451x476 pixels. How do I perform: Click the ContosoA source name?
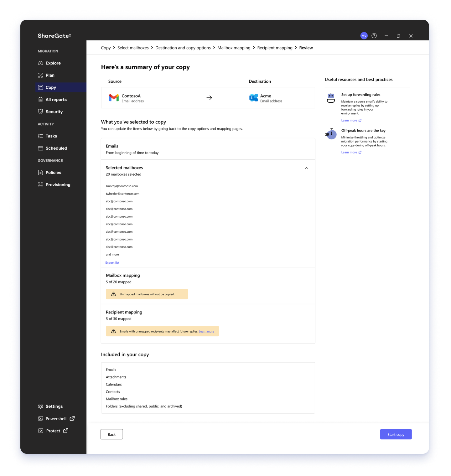131,96
